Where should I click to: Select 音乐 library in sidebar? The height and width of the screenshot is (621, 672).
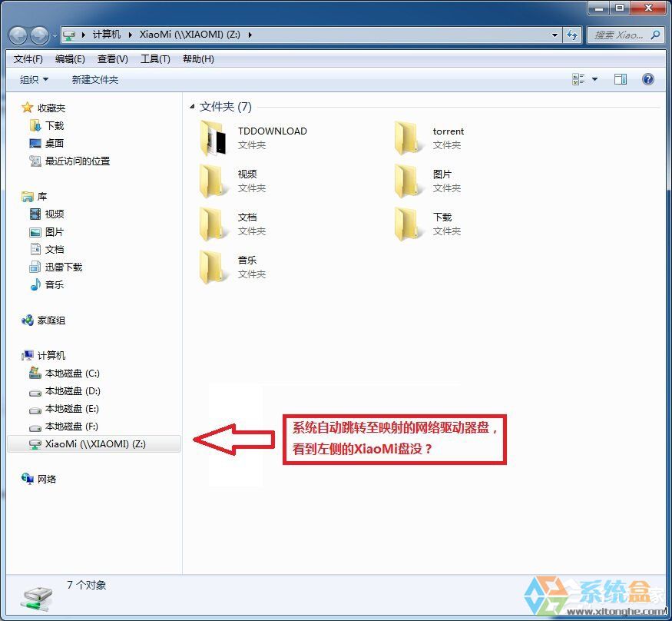[47, 285]
